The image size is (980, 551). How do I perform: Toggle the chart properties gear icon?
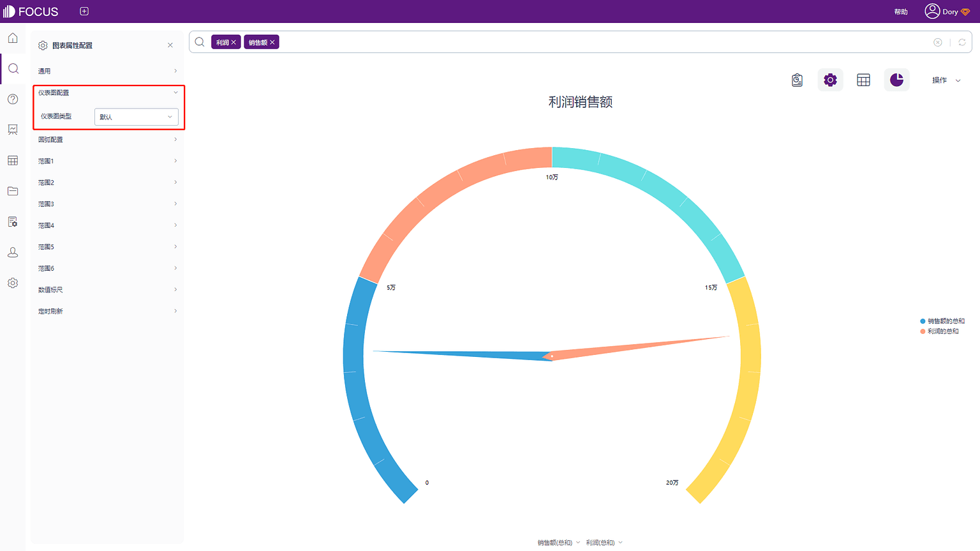coord(830,80)
